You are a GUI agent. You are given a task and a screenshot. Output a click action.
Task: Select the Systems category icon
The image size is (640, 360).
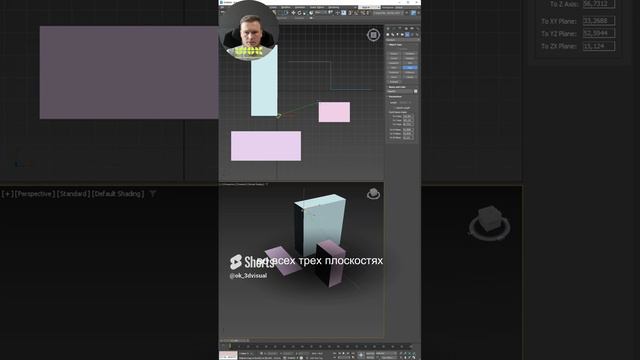coord(417,34)
